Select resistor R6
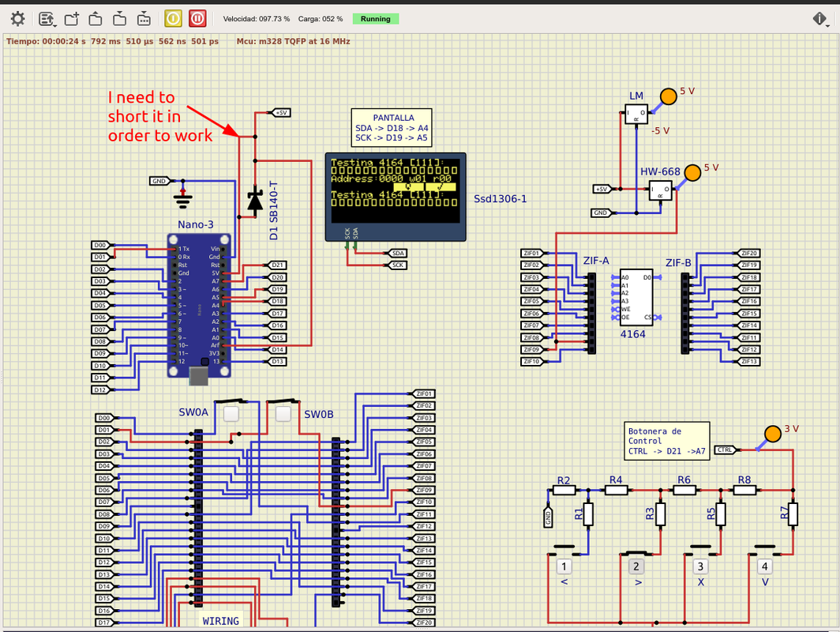840x632 pixels. 684,490
